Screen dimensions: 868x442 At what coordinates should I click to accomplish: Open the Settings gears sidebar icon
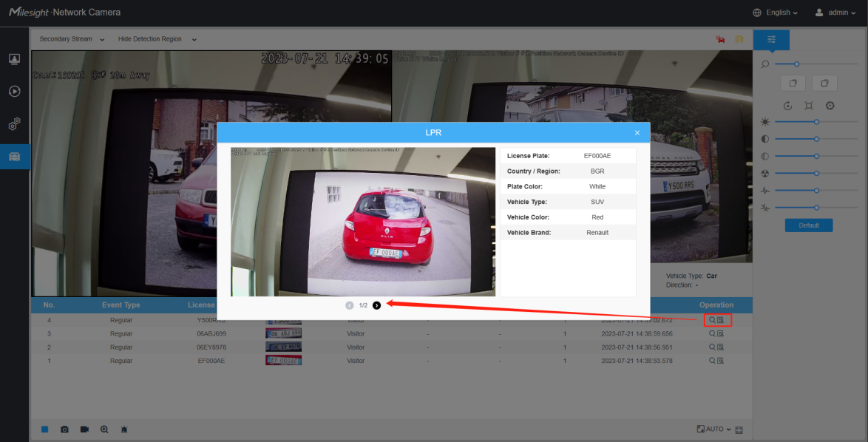pos(15,124)
